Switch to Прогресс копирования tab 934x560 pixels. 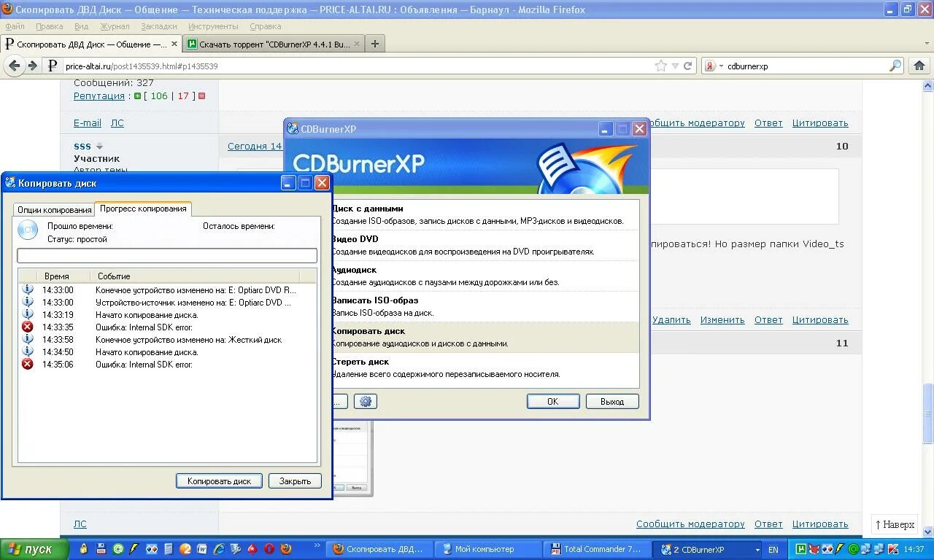(x=143, y=209)
